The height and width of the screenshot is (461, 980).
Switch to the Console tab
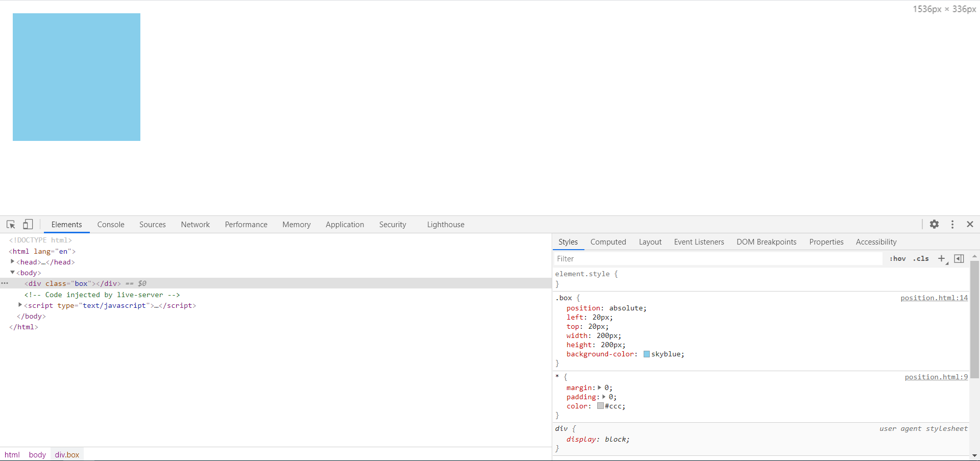(x=111, y=225)
